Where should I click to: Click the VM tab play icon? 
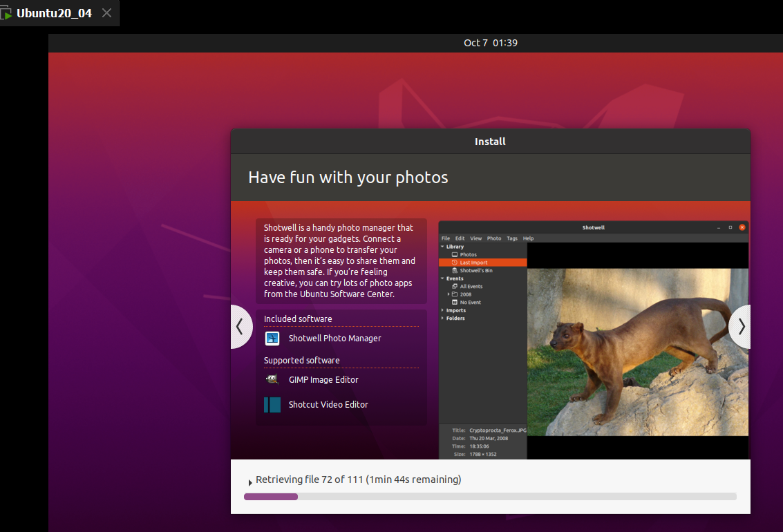(6, 14)
